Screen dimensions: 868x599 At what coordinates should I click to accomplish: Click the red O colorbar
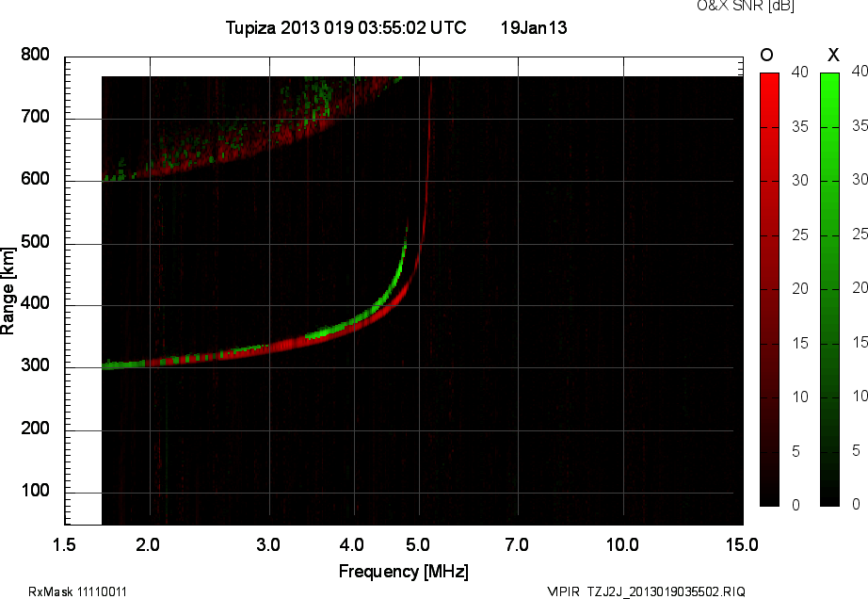(x=769, y=289)
